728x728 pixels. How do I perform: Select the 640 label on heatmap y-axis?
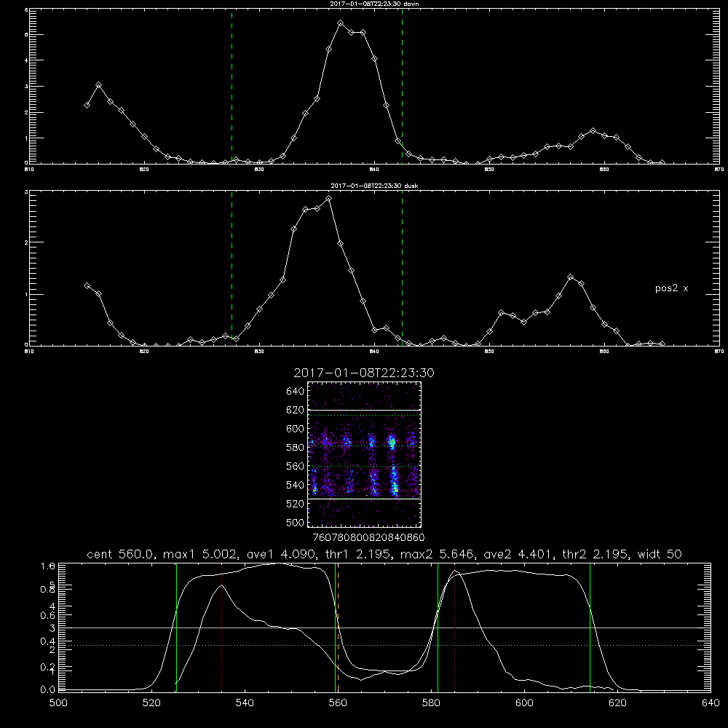pyautogui.click(x=296, y=392)
